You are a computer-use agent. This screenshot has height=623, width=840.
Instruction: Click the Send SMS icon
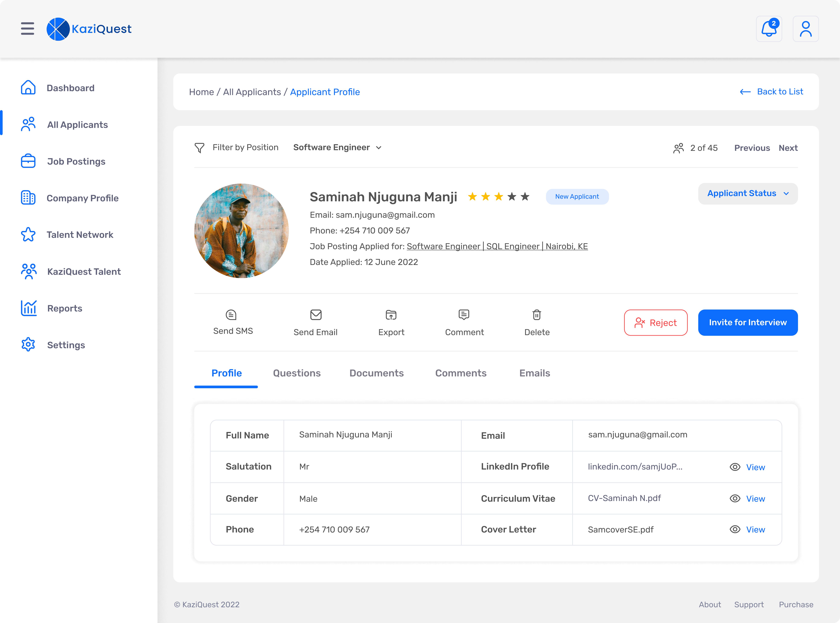click(x=231, y=315)
